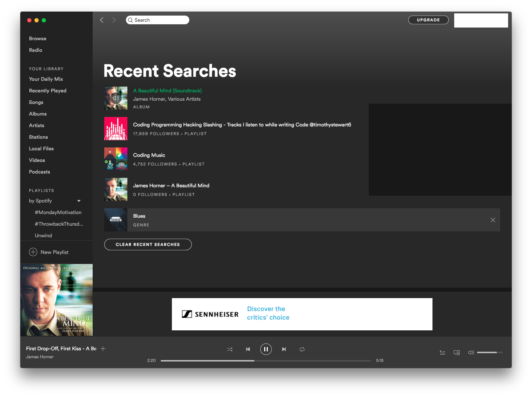Click James Horner under the now playing title
This screenshot has height=397, width=532.
[x=40, y=357]
